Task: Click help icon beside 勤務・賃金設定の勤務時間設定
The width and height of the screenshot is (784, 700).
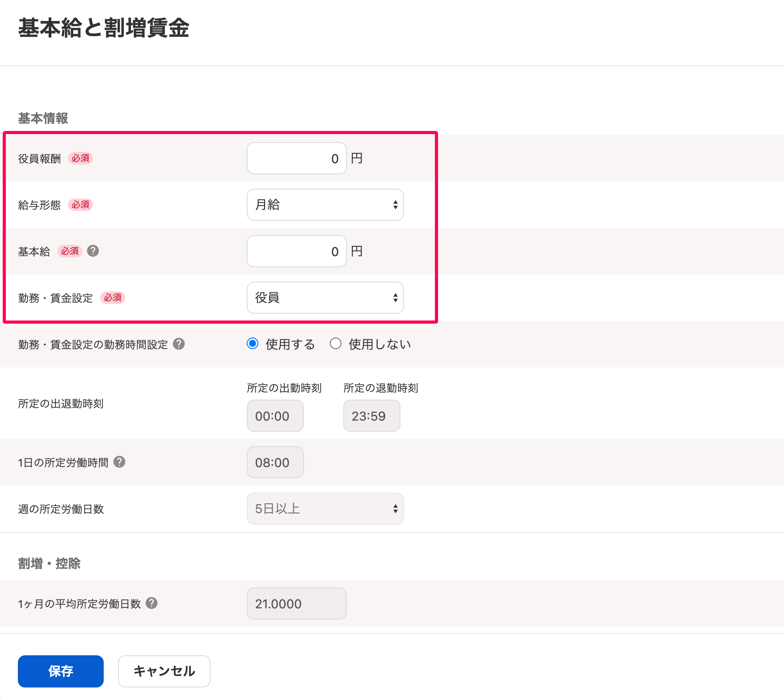Action: click(x=179, y=344)
